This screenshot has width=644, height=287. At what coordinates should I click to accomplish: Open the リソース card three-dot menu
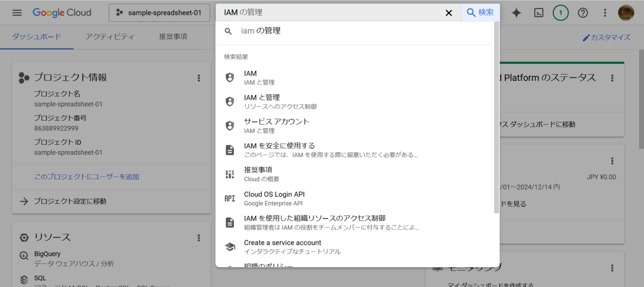pyautogui.click(x=199, y=238)
